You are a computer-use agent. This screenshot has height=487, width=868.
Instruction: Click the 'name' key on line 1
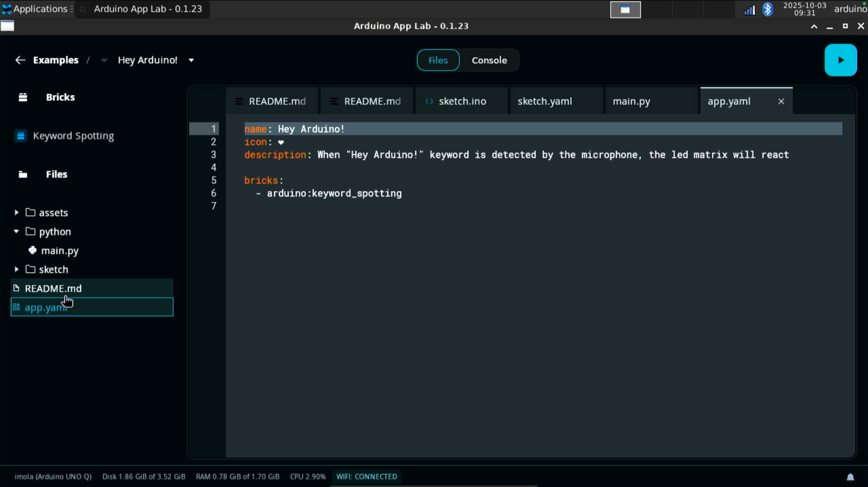tap(256, 129)
